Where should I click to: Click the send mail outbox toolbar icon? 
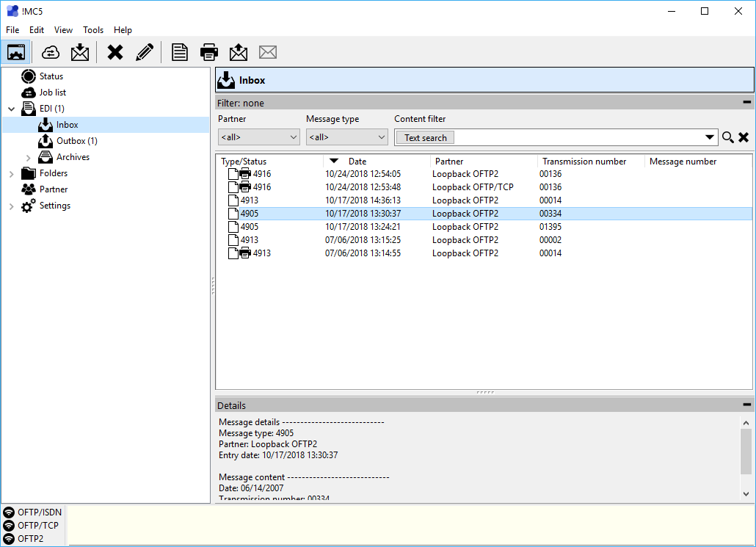click(x=239, y=52)
